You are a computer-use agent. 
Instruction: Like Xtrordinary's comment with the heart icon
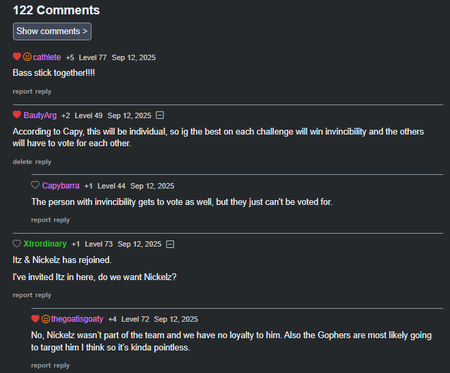click(x=17, y=244)
